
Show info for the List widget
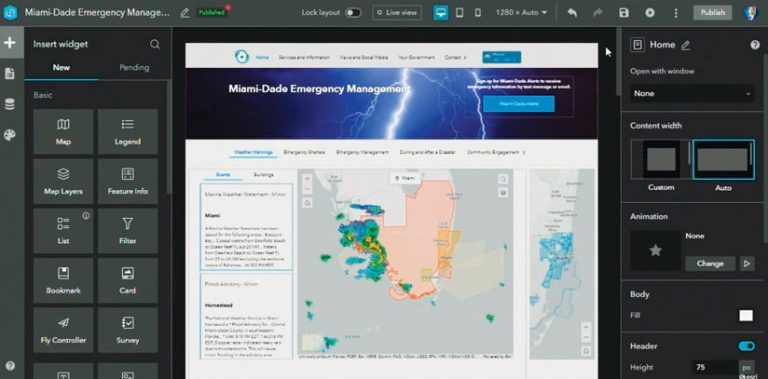(x=86, y=215)
